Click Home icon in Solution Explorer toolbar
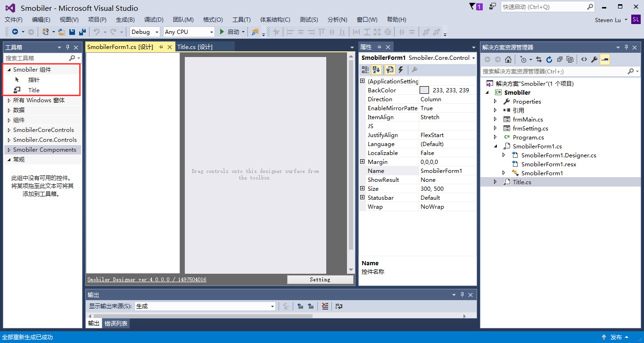The width and height of the screenshot is (644, 343). coord(508,59)
